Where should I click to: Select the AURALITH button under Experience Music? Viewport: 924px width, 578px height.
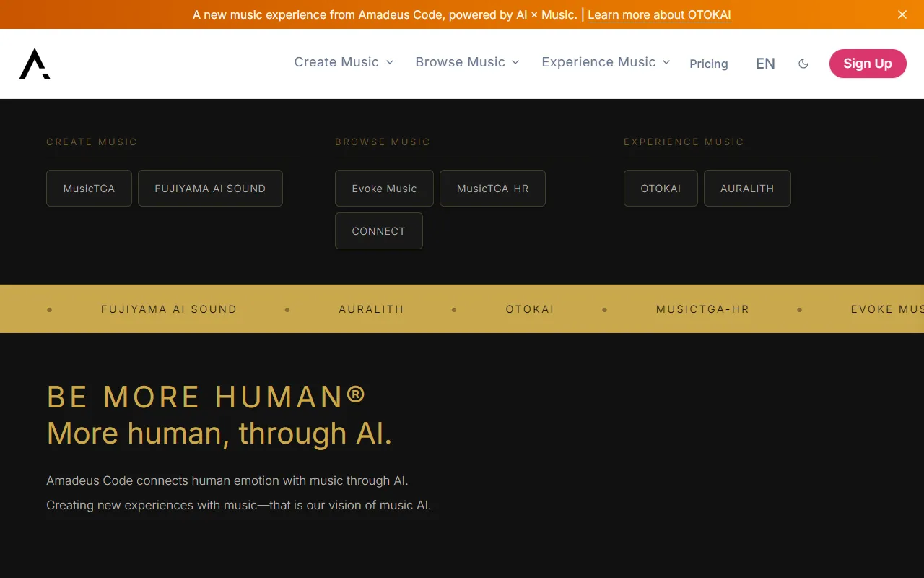pyautogui.click(x=747, y=189)
